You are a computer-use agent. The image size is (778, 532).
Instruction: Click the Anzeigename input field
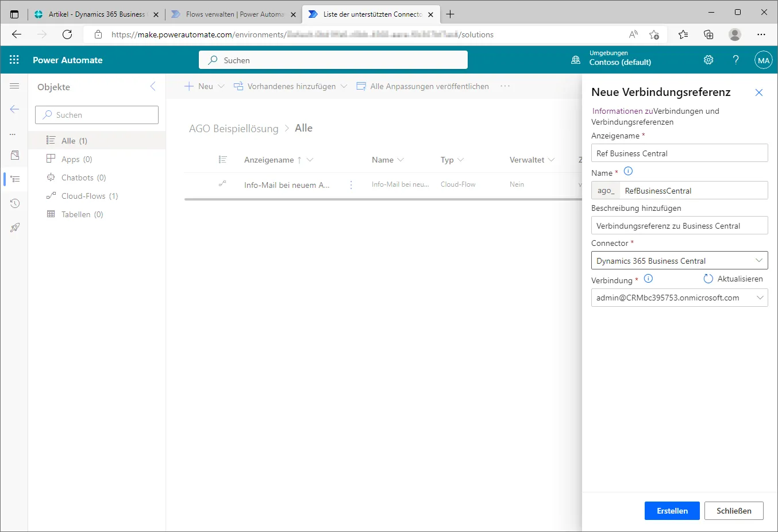click(679, 153)
